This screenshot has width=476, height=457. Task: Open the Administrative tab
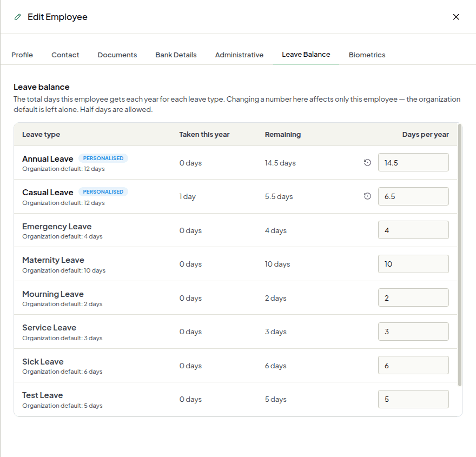pyautogui.click(x=239, y=55)
